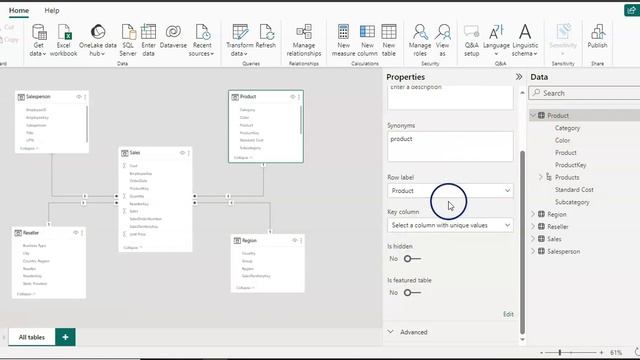This screenshot has height=360, width=640.
Task: Open the Get data menu
Action: [x=38, y=40]
